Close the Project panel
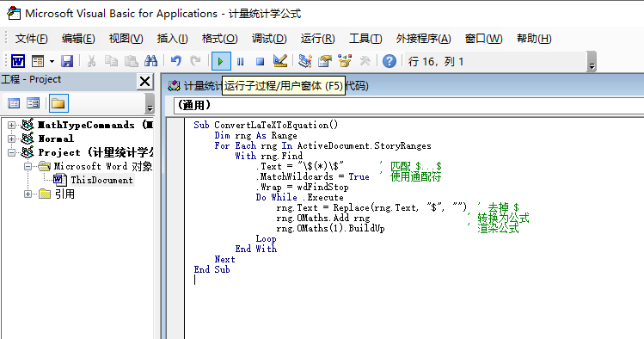Screen dimensions: 644x339 pos(145,82)
